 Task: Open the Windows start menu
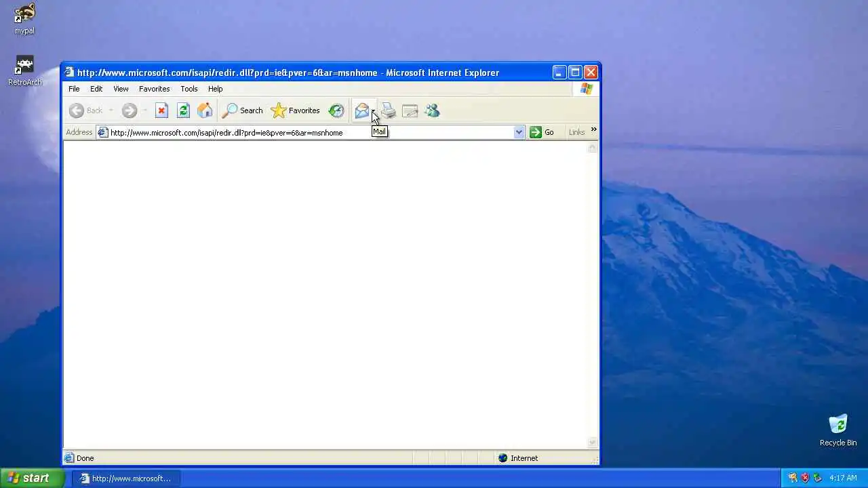(x=32, y=478)
